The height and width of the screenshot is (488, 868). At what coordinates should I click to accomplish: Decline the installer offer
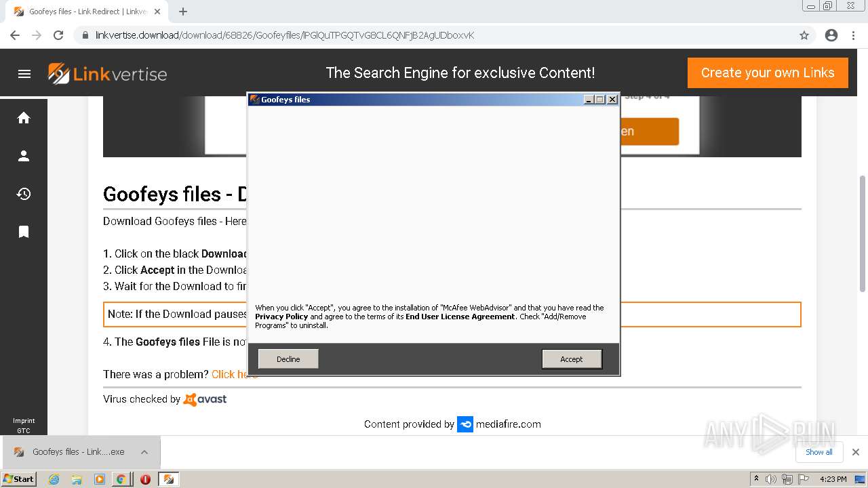tap(288, 359)
